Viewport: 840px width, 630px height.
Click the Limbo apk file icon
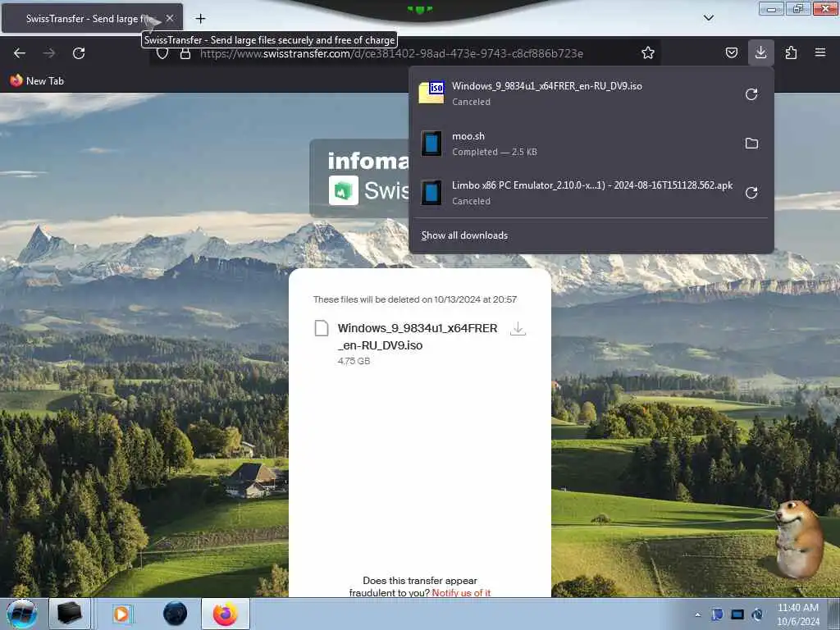point(431,193)
